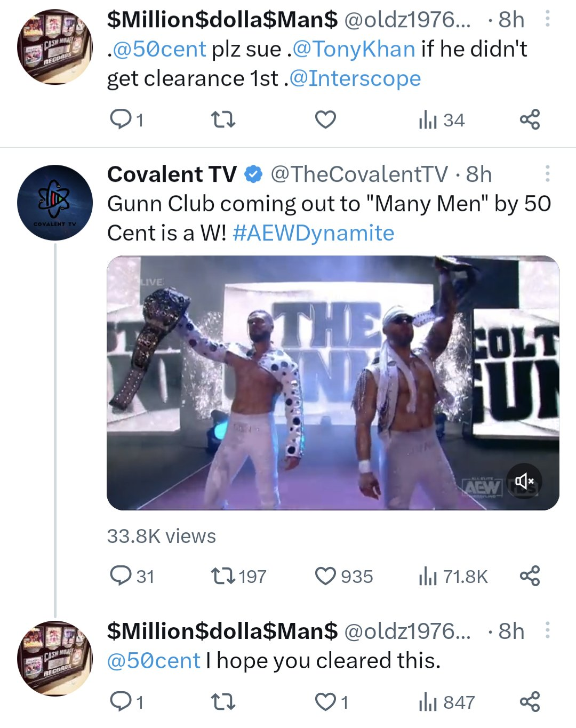Like the bottom '@50cent I hope you cleared this' reply
The width and height of the screenshot is (576, 728).
325,702
